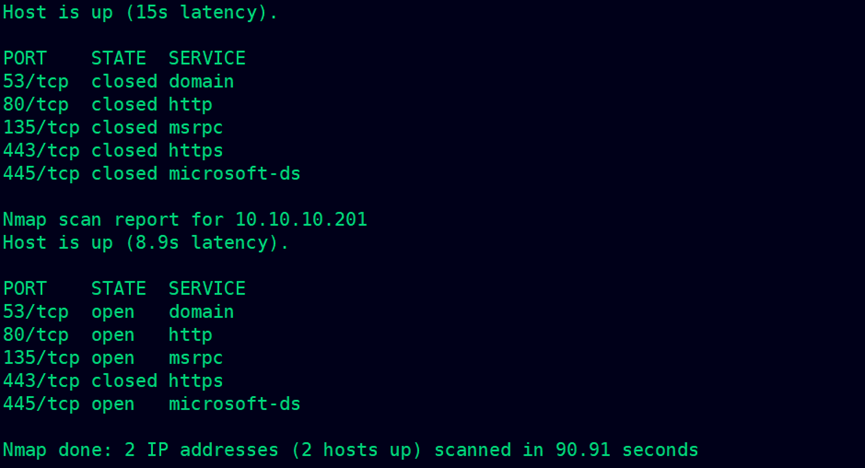Image resolution: width=865 pixels, height=468 pixels.
Task: Select '90.91 seconds' in the summary
Action: [x=627, y=450]
